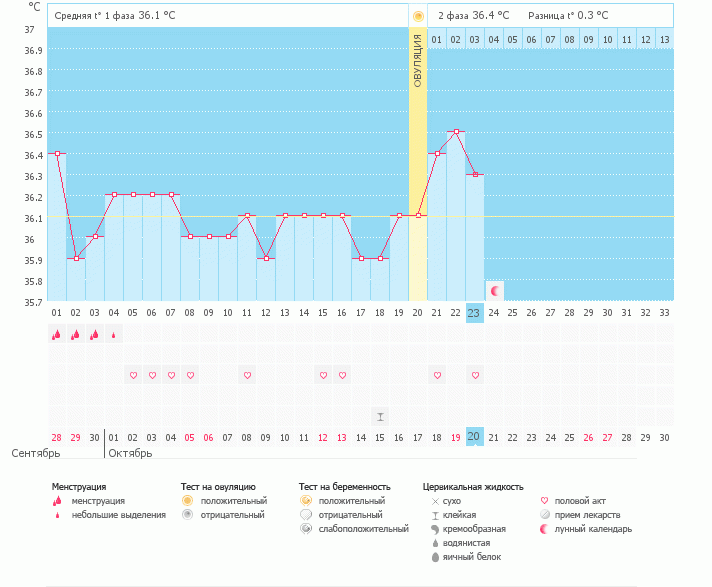712x587 pixels.
Task: Click the intercourse heart icon on cycle day 05
Action: (132, 375)
